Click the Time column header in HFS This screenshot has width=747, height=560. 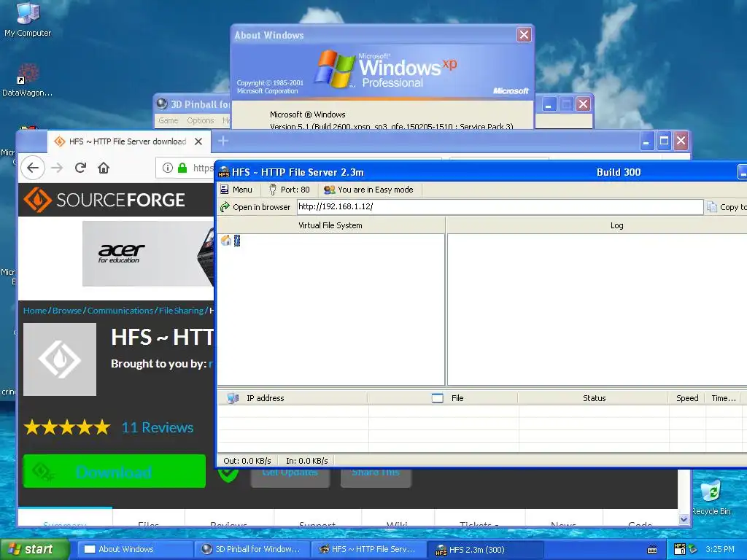coord(723,398)
